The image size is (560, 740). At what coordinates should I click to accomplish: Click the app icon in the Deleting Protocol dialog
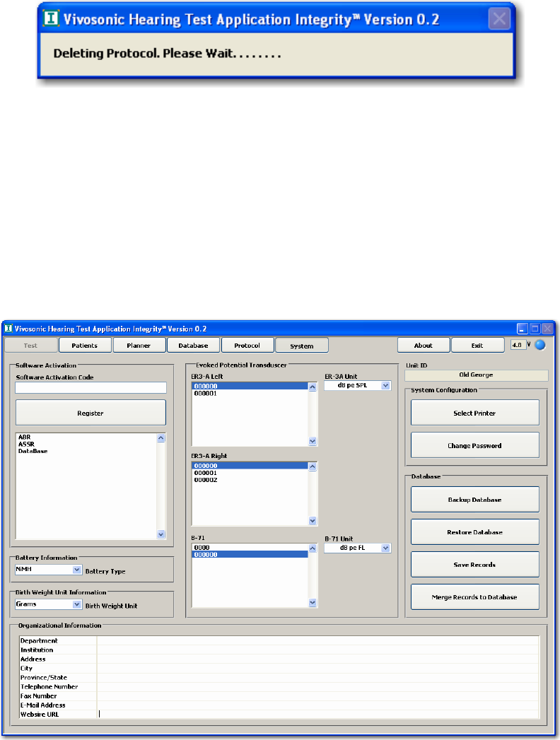(51, 18)
